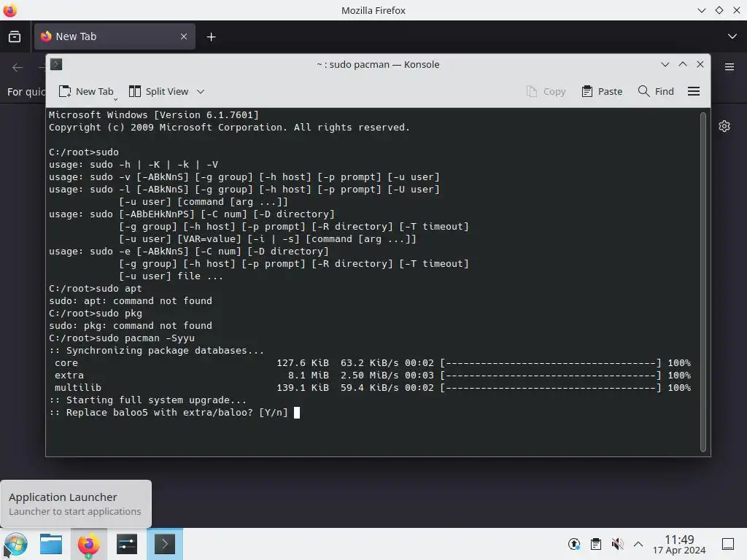The height and width of the screenshot is (560, 747).
Task: Click the Microsoft Windows version banner line
Action: [153, 114]
